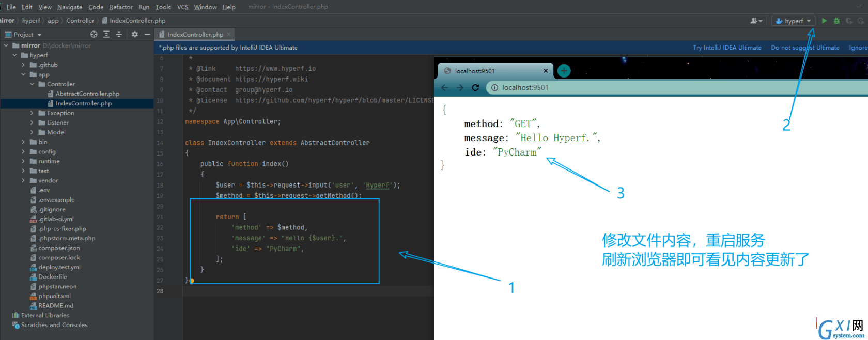Click site info icon in browser address bar
This screenshot has width=868, height=340.
(494, 87)
